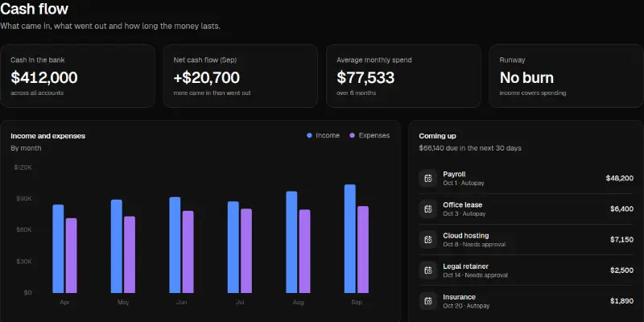Click the Oct 14 Needs approval text
Image resolution: width=644 pixels, height=322 pixels.
(475, 275)
